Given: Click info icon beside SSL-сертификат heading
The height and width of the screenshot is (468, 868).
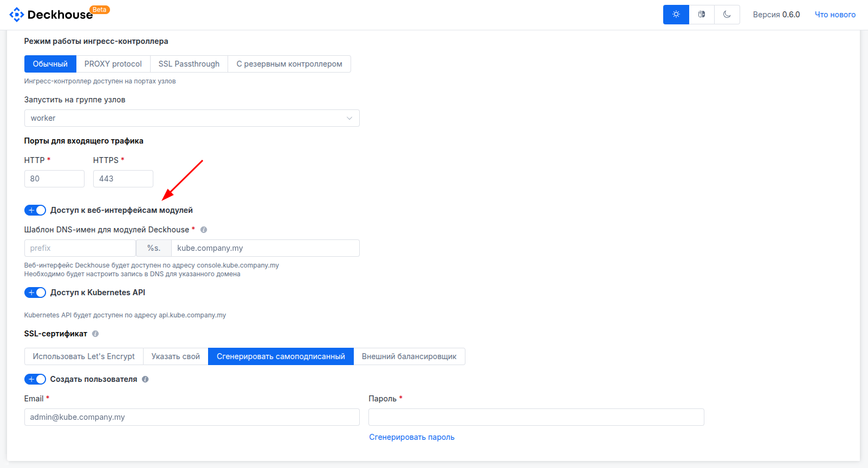Looking at the screenshot, I should [95, 334].
